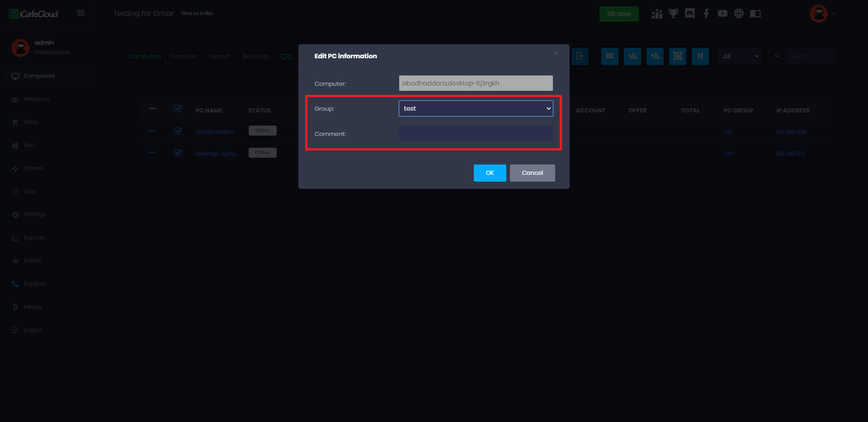
Task: Toggle the checkbox for desktop-6j3rg row
Action: [178, 153]
